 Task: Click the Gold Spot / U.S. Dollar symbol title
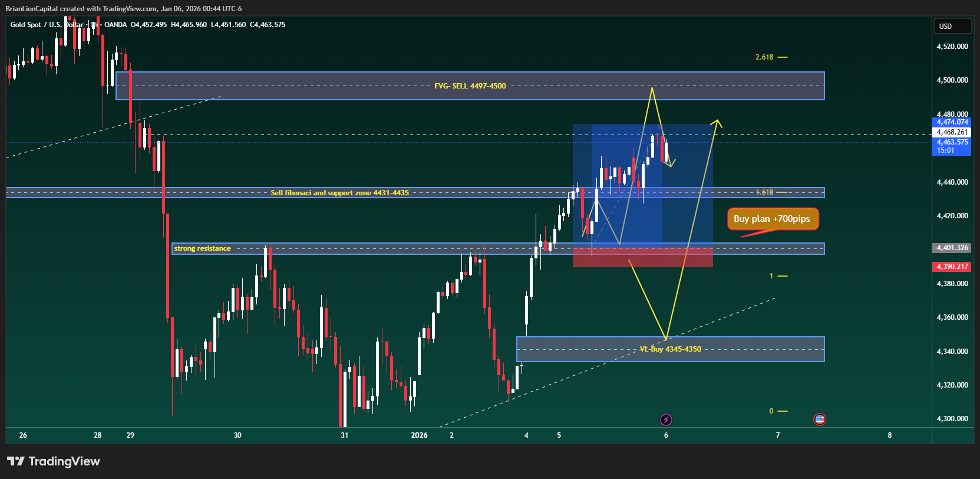coord(47,25)
